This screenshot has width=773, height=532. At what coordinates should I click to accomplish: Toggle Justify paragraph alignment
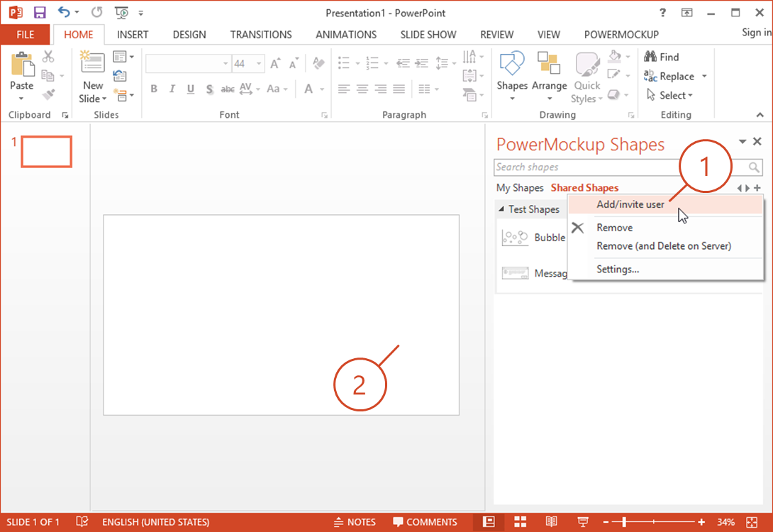pos(399,89)
